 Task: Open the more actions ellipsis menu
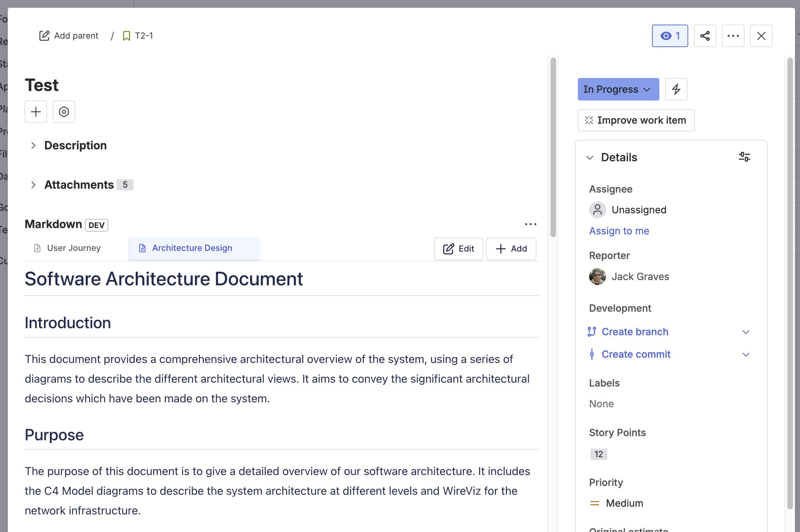(x=733, y=36)
